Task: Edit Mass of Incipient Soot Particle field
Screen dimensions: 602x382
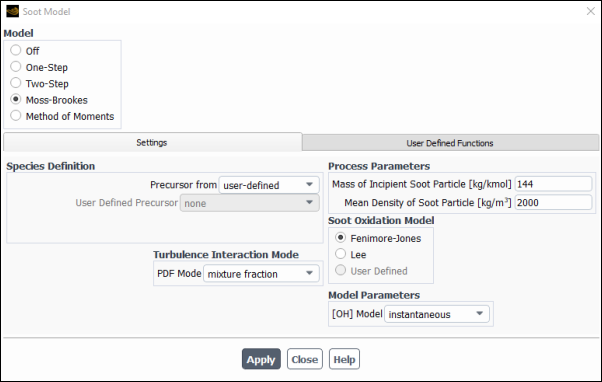Action: [553, 184]
